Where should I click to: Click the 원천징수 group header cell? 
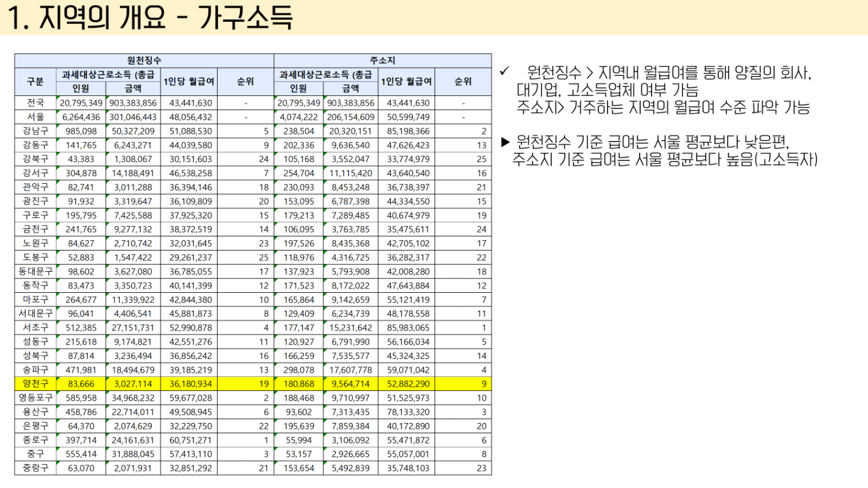click(x=144, y=61)
